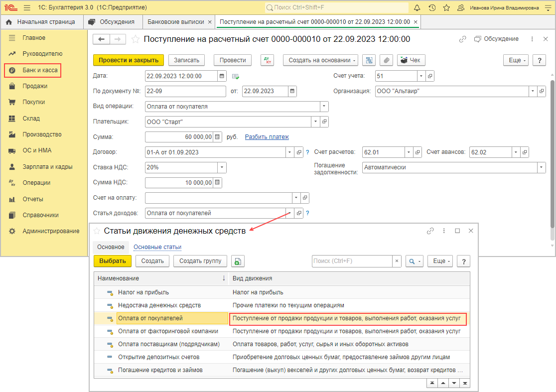
Task: Open the Ставка НДС dropdown
Action: [x=222, y=167]
